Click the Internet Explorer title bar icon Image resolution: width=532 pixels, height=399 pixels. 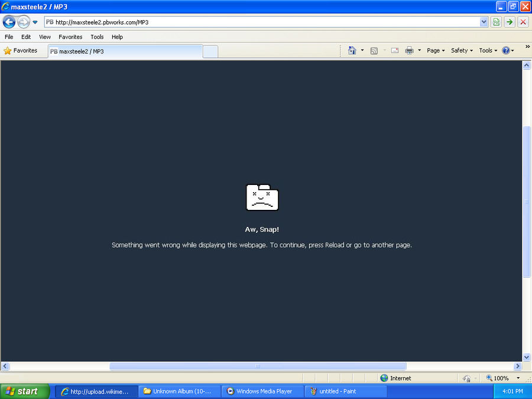(x=5, y=7)
